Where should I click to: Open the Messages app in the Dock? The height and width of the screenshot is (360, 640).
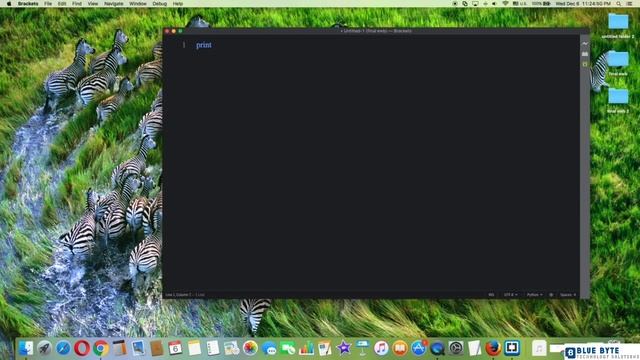(x=269, y=348)
